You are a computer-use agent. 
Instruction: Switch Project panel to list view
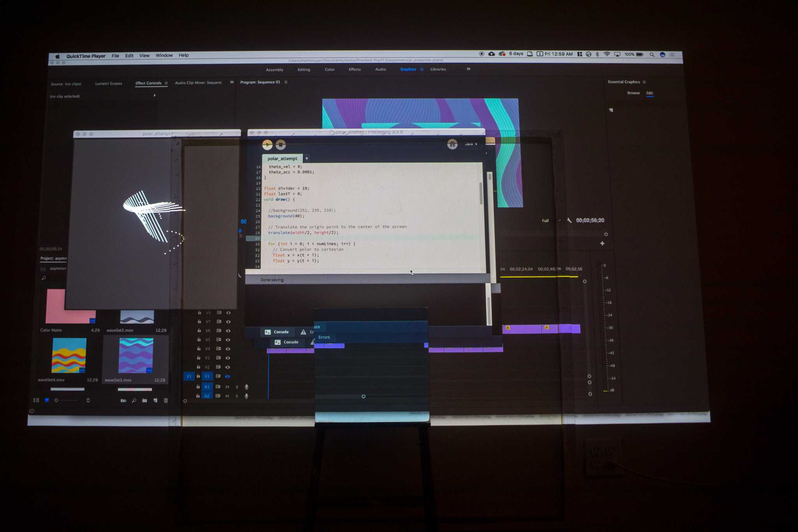[36, 400]
